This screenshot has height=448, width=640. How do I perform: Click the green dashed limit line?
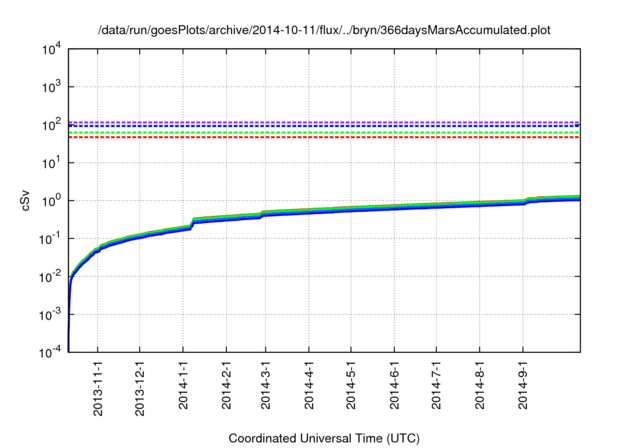pyautogui.click(x=324, y=133)
